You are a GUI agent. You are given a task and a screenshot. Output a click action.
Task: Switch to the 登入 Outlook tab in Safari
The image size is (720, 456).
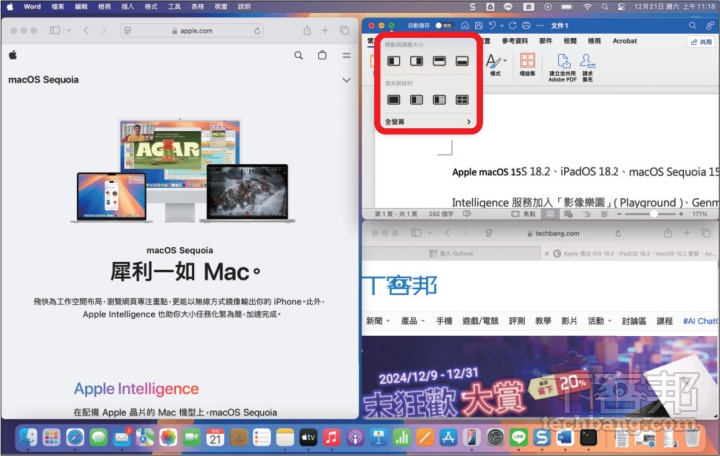point(451,253)
